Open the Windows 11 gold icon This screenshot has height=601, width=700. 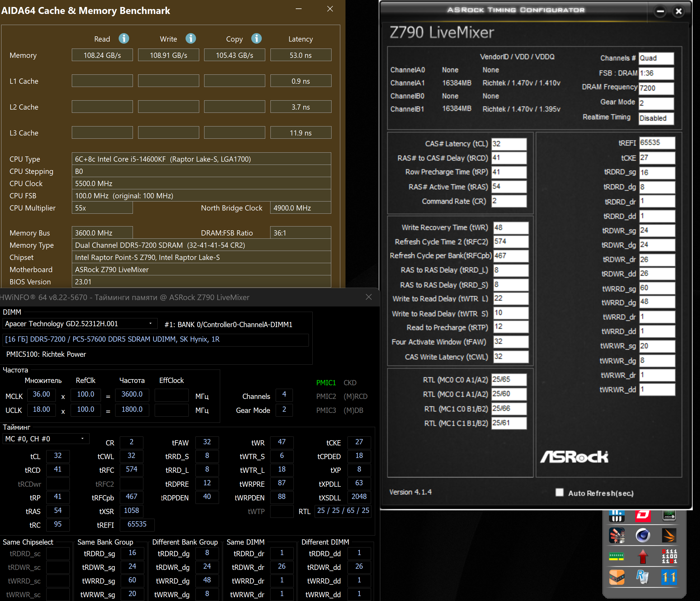click(x=669, y=577)
